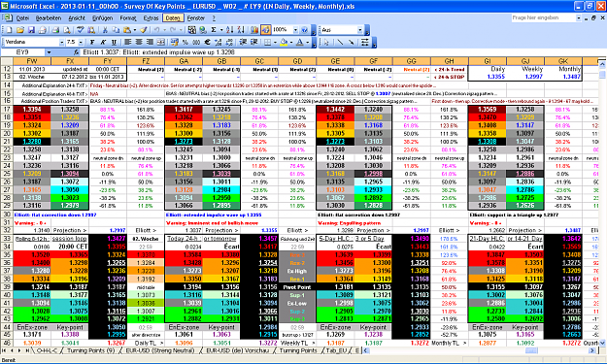607x364 pixels.
Task: Switch to 'Turning Points (9)' sheet tab
Action: click(x=91, y=350)
